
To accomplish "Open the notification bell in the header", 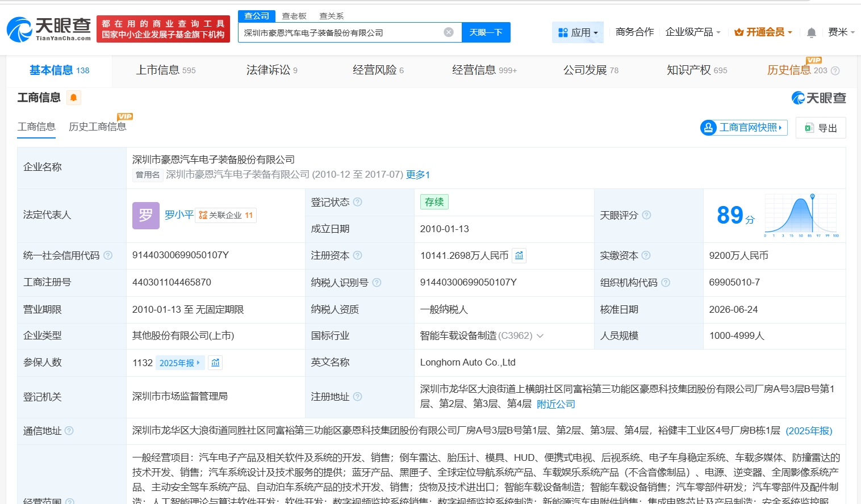I will [x=812, y=32].
